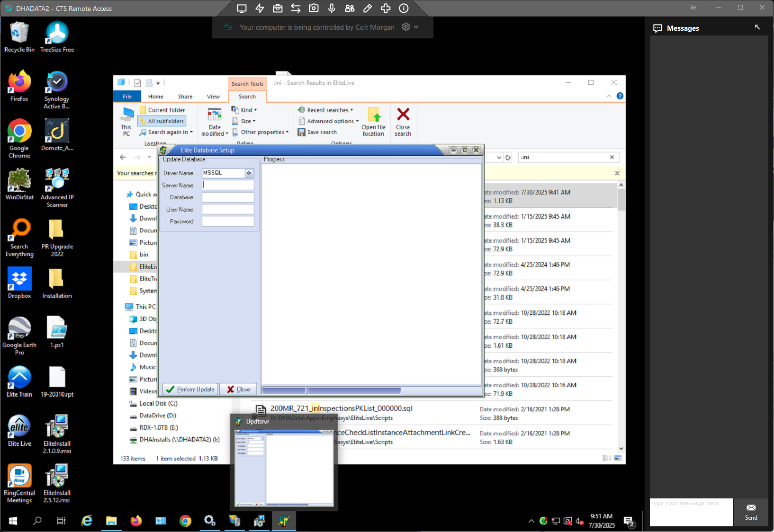Open remote control settings gear dropdown
This screenshot has height=532, width=774.
(410, 27)
